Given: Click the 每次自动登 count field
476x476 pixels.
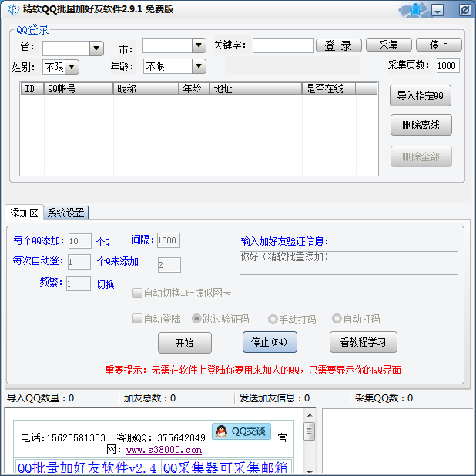Looking at the screenshot, I should pos(79,262).
